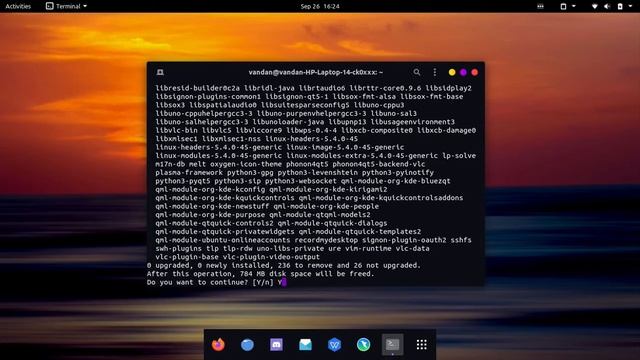Maximize terminal with the purple button

coord(463,72)
